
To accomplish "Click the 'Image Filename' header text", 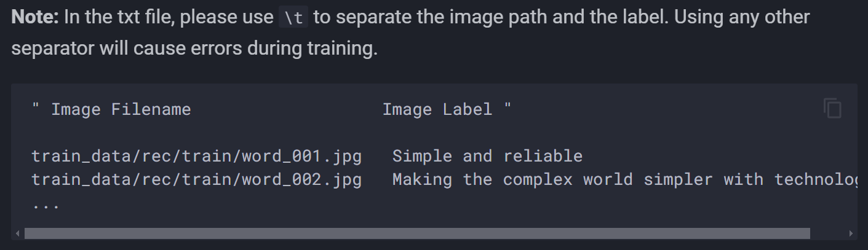I will 121,109.
